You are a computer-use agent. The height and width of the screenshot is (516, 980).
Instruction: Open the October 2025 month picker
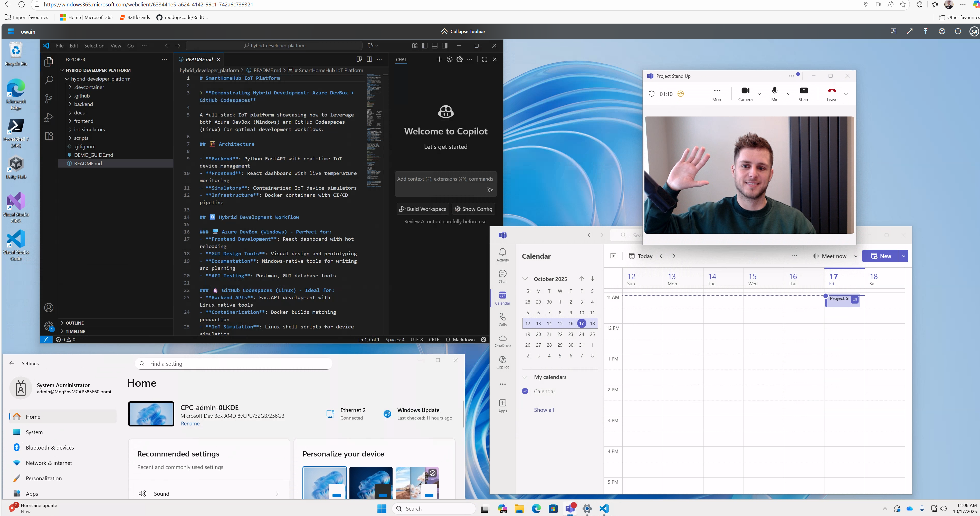550,279
